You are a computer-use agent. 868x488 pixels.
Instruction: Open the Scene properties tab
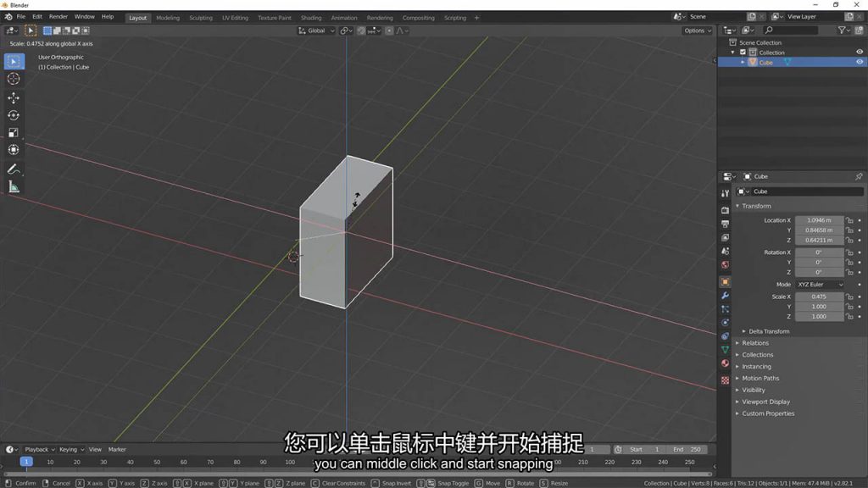(726, 251)
